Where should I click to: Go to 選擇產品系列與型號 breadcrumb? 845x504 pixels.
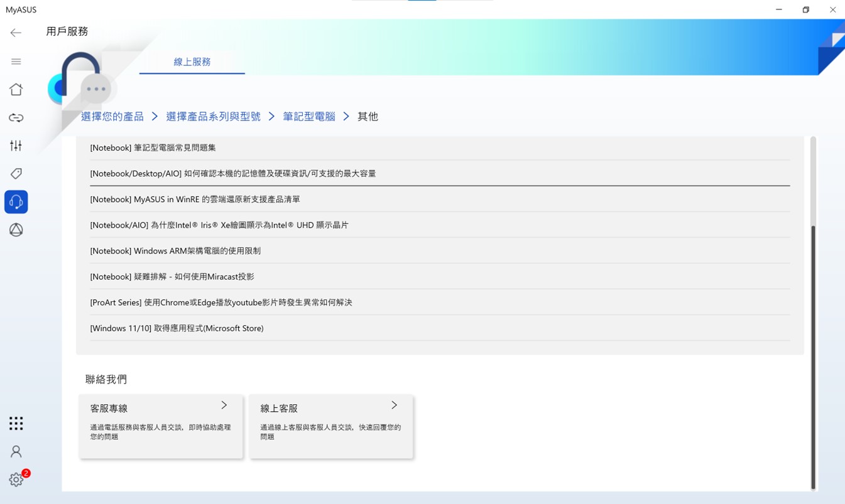pos(213,117)
